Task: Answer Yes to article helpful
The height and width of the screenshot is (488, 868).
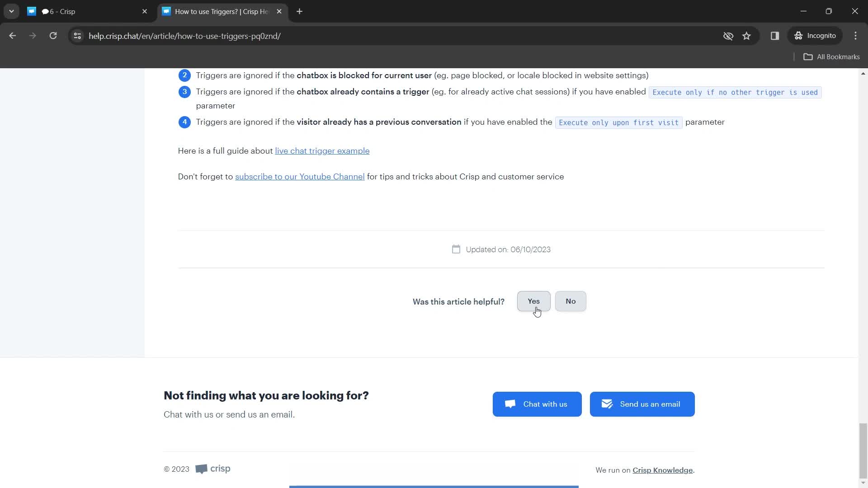Action: coord(533,301)
